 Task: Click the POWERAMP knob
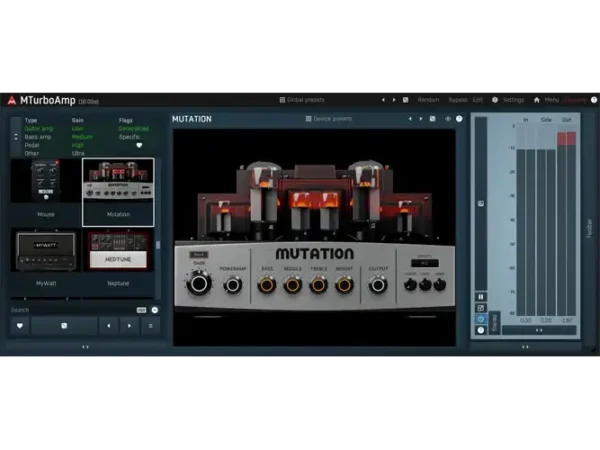(232, 285)
